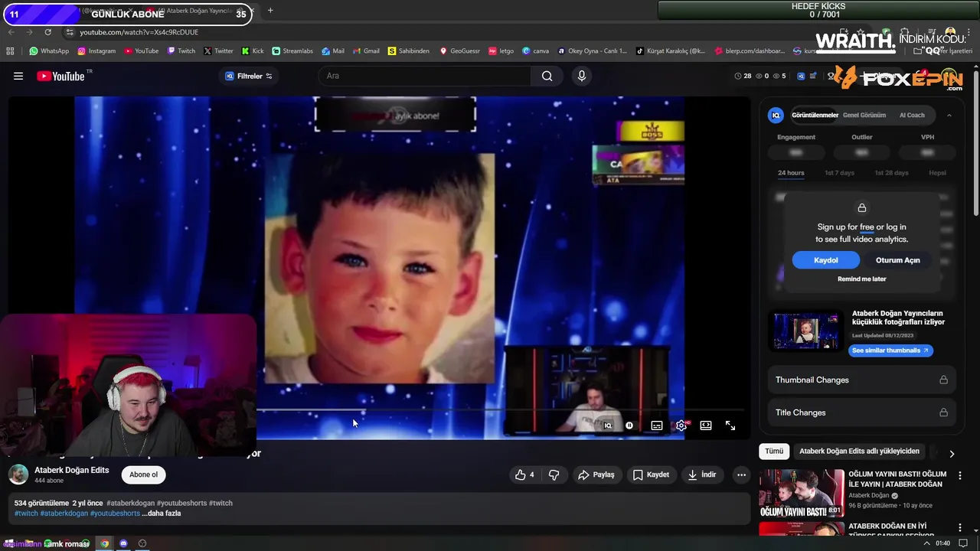980x551 pixels.
Task: Click the search magnifier button
Action: (547, 76)
